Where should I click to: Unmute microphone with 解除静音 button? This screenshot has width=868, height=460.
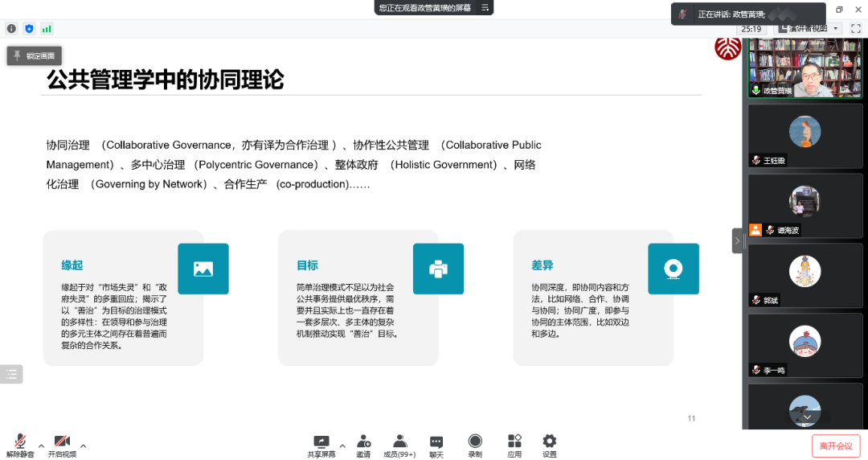[20, 444]
